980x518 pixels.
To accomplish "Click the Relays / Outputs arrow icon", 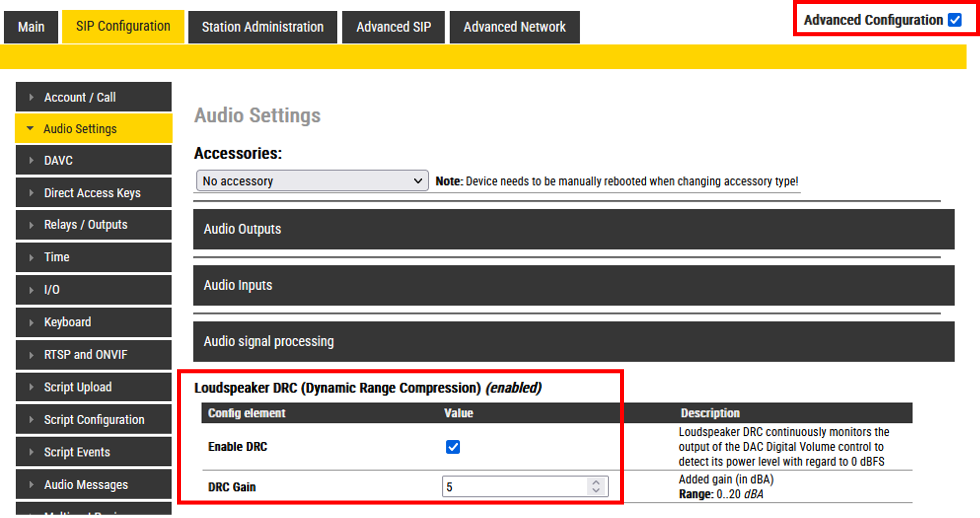I will pos(31,225).
